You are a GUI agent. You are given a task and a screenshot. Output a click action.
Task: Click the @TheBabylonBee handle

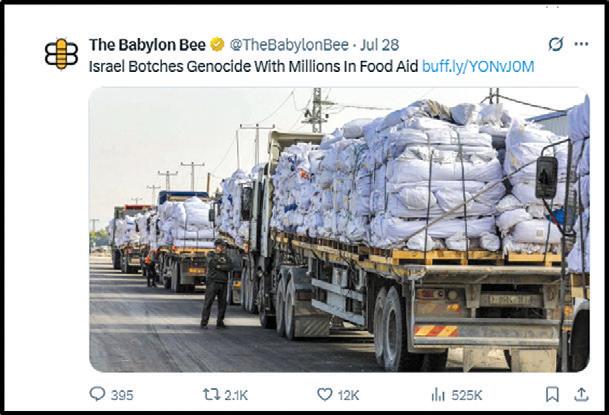point(289,45)
